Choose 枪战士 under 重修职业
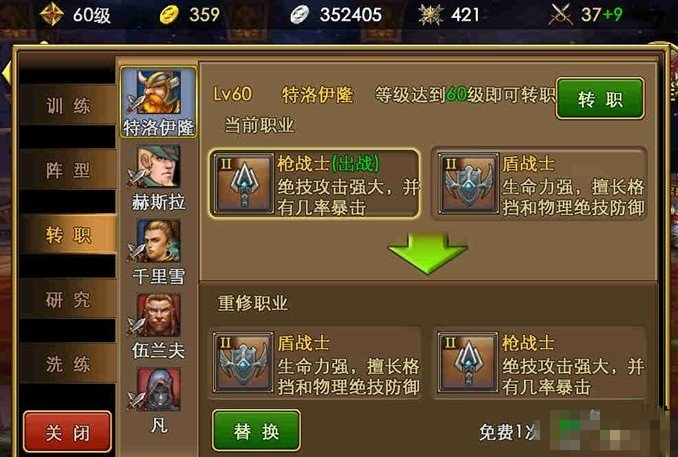 click(540, 363)
